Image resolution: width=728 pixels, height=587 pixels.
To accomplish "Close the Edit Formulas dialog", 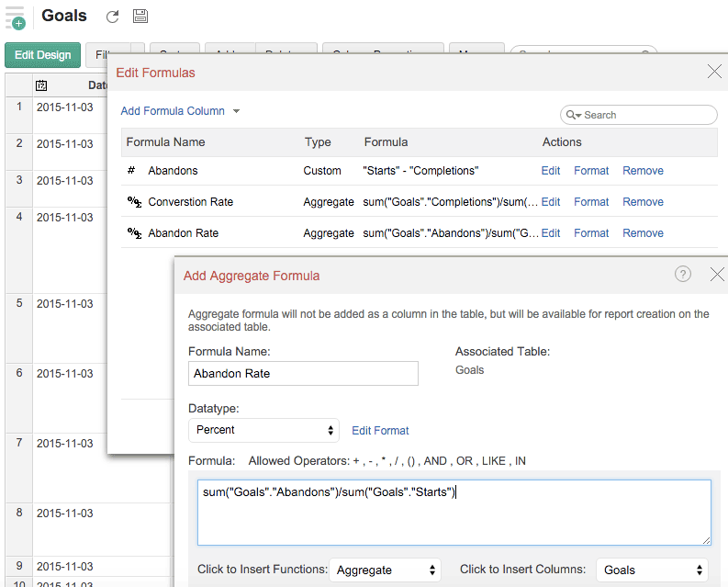I will click(x=714, y=72).
